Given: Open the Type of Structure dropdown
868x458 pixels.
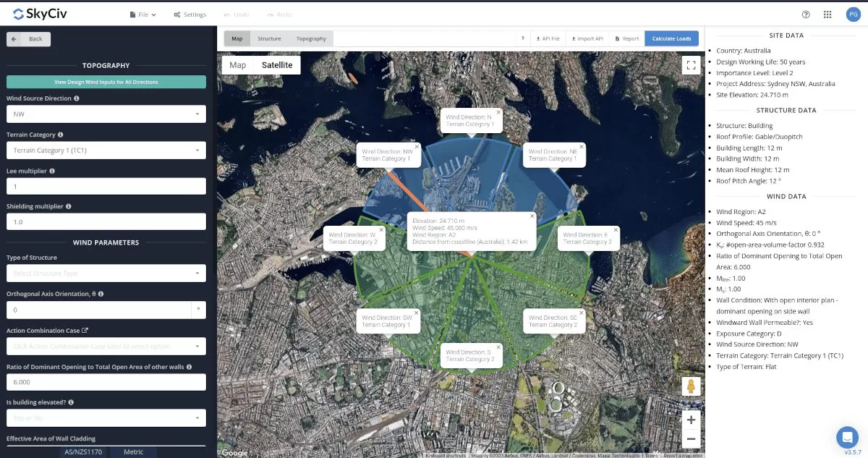Looking at the screenshot, I should tap(106, 273).
